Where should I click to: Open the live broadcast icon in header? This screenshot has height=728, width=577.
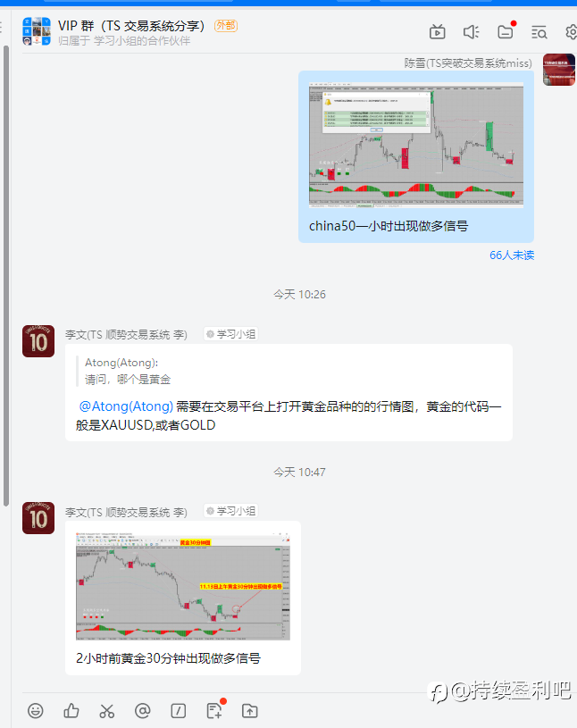[x=438, y=32]
